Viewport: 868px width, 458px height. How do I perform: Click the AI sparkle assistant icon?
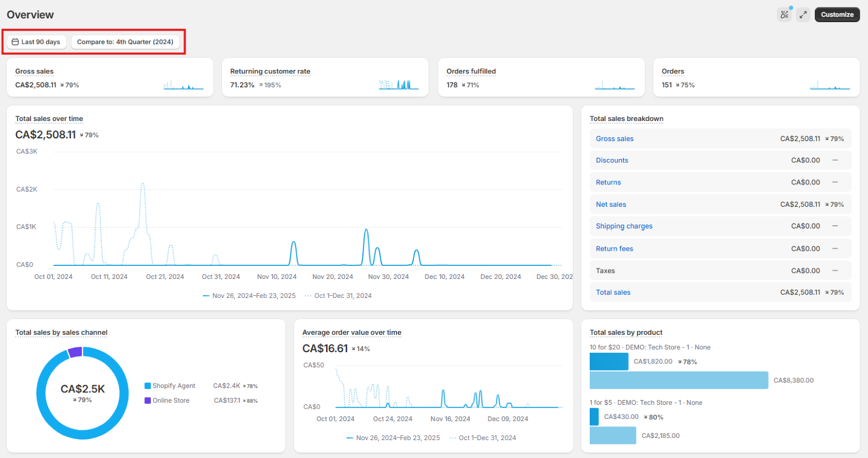tap(784, 15)
